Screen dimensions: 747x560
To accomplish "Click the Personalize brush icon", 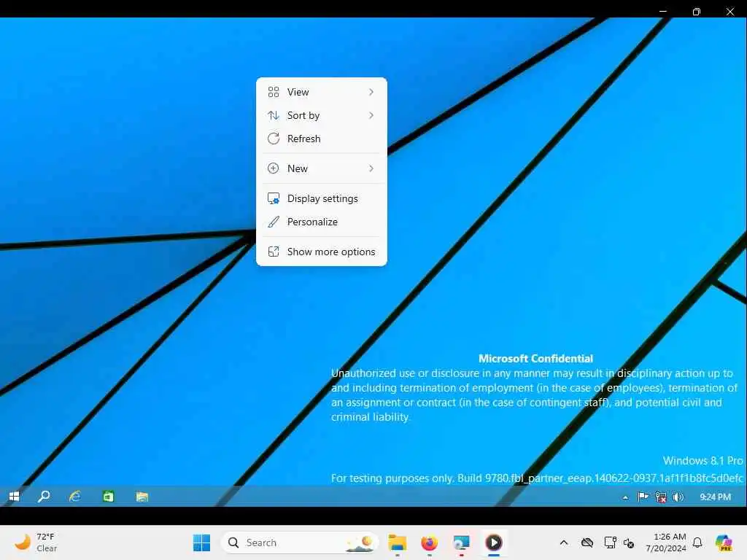I will coord(274,222).
